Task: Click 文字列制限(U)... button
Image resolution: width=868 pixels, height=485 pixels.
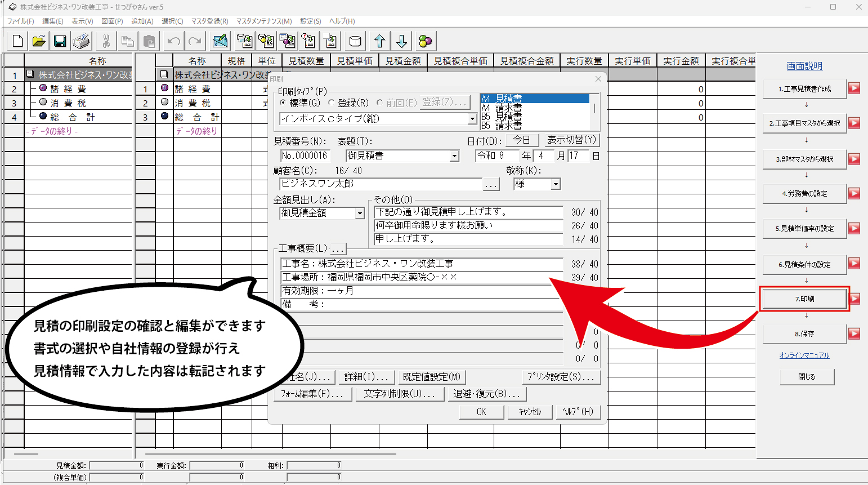Action: coord(399,394)
